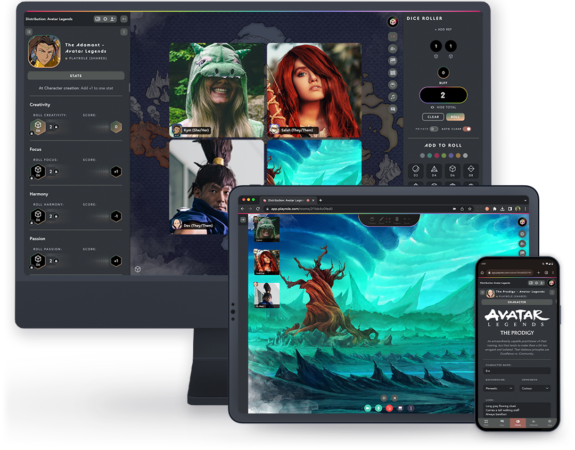Image resolution: width=575 pixels, height=450 pixels.
Task: Click the Stats tab bar on the sheet
Action: coord(76,76)
